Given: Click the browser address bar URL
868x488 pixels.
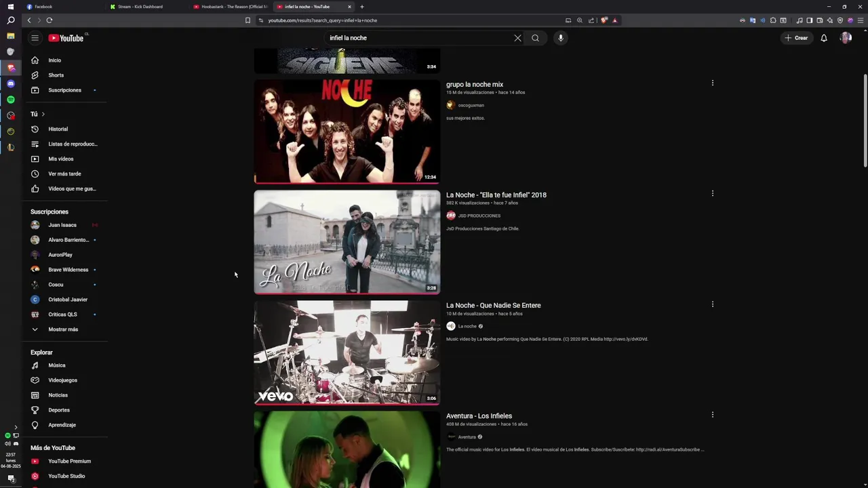Looking at the screenshot, I should point(322,20).
